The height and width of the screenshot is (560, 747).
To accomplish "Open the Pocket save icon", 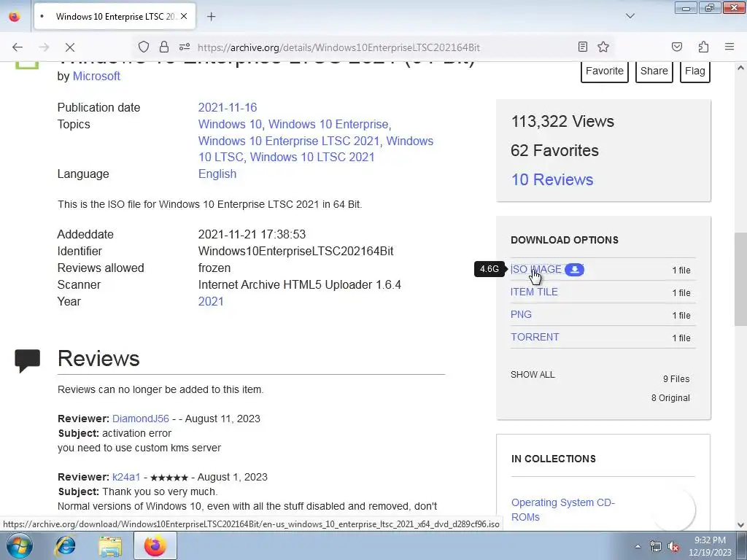I will pyautogui.click(x=676, y=47).
